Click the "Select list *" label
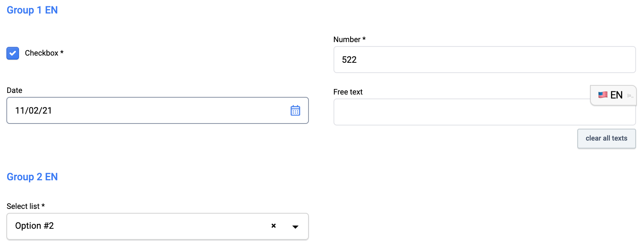Image resolution: width=644 pixels, height=247 pixels. [x=26, y=206]
